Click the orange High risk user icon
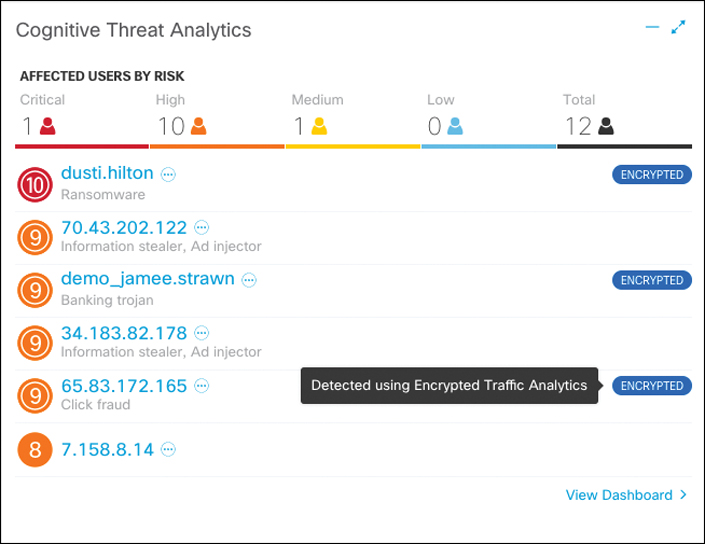 coord(198,126)
